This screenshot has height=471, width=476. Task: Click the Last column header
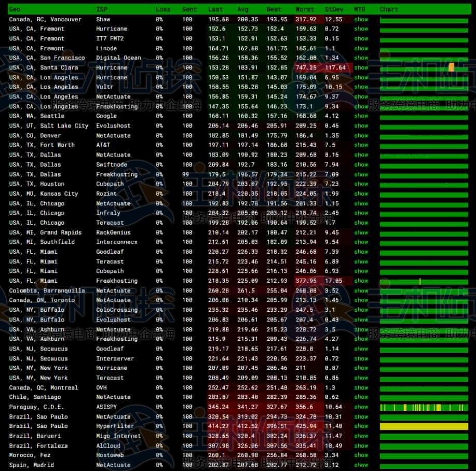tap(215, 9)
